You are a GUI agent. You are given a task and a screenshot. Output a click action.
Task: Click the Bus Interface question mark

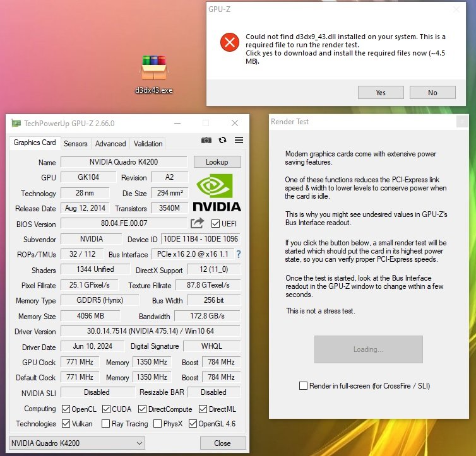tap(239, 254)
